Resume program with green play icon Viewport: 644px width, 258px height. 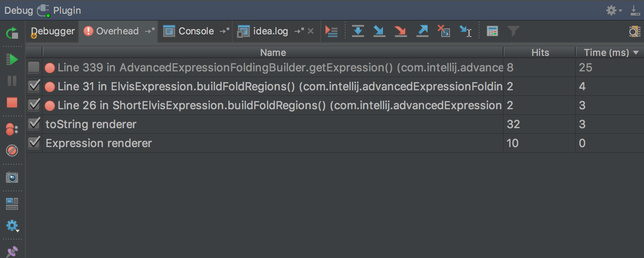click(x=12, y=59)
